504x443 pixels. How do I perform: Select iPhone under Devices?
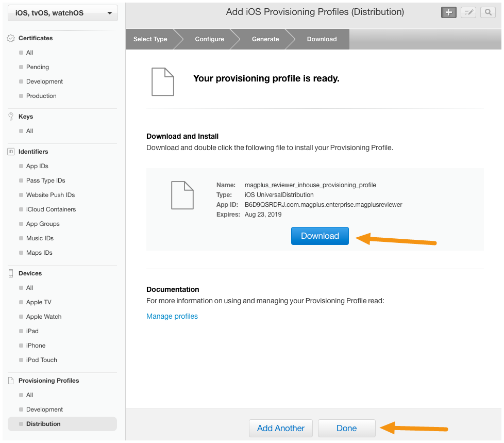[36, 346]
